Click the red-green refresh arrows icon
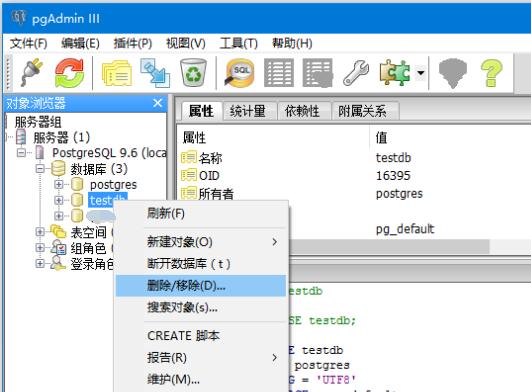 (69, 72)
